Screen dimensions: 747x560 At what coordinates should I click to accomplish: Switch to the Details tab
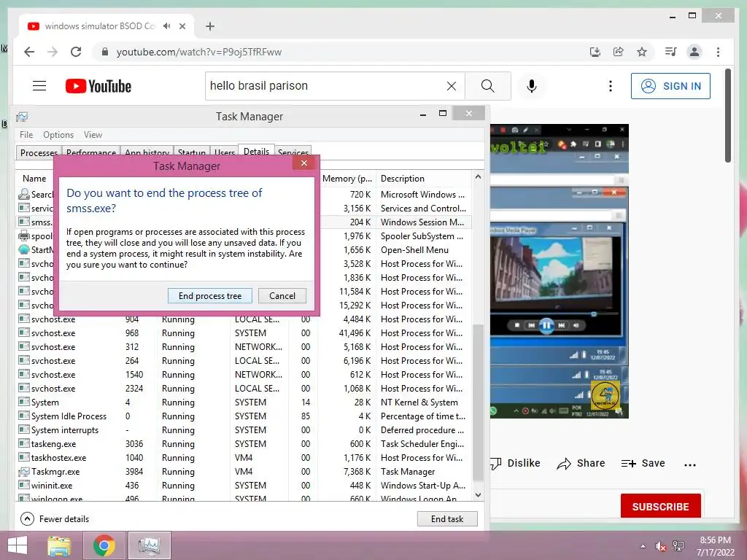pos(256,151)
